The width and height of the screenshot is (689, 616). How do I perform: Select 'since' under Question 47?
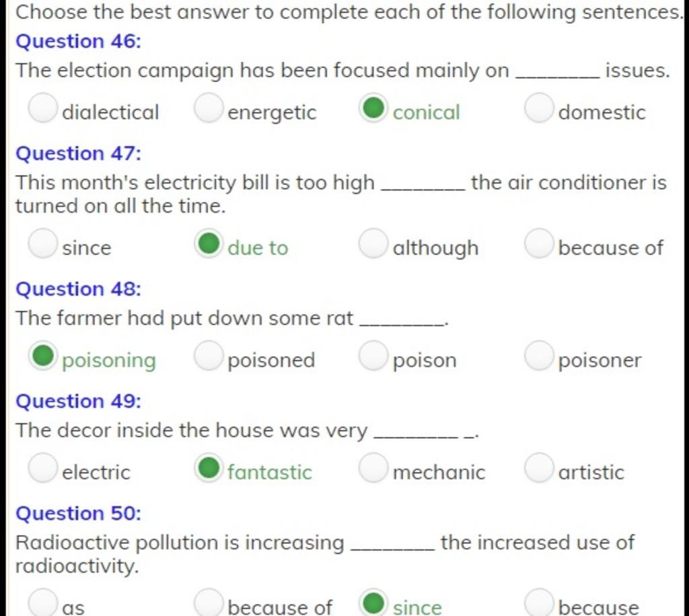(x=42, y=243)
